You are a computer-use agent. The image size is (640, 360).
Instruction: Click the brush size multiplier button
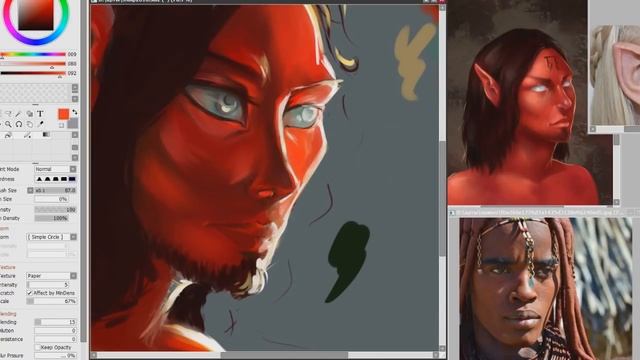[x=30, y=190]
